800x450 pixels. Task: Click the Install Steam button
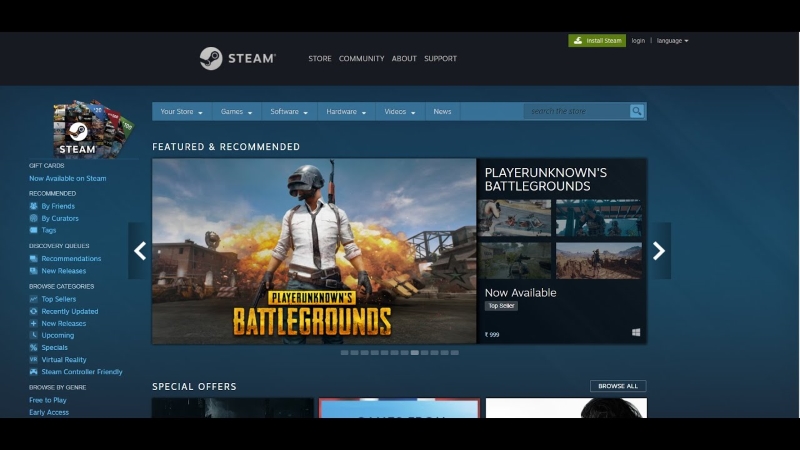tap(597, 41)
